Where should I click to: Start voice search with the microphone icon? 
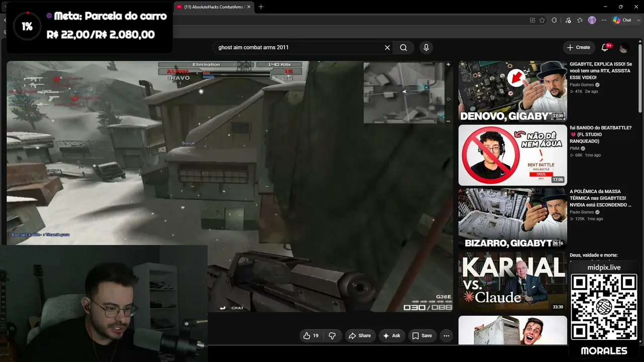[x=426, y=47]
